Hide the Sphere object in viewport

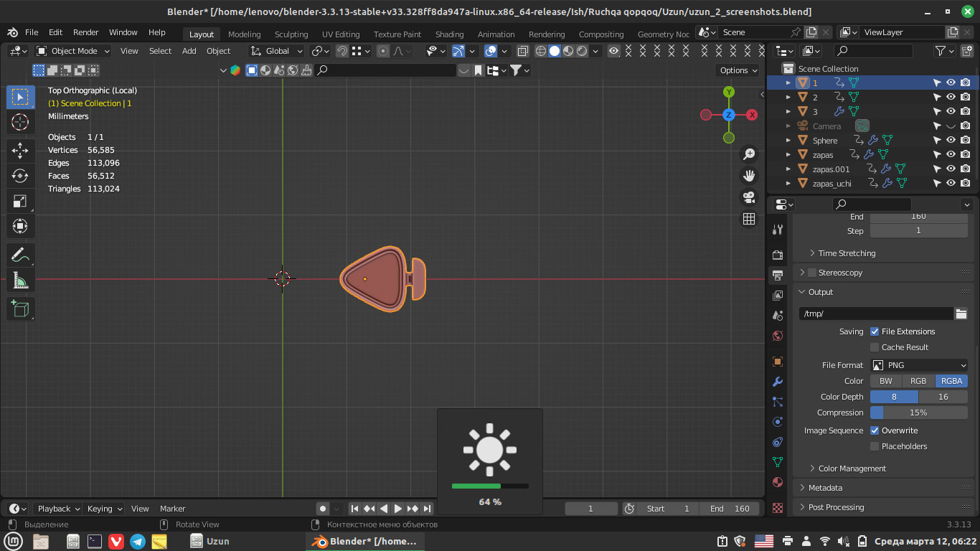(x=951, y=140)
